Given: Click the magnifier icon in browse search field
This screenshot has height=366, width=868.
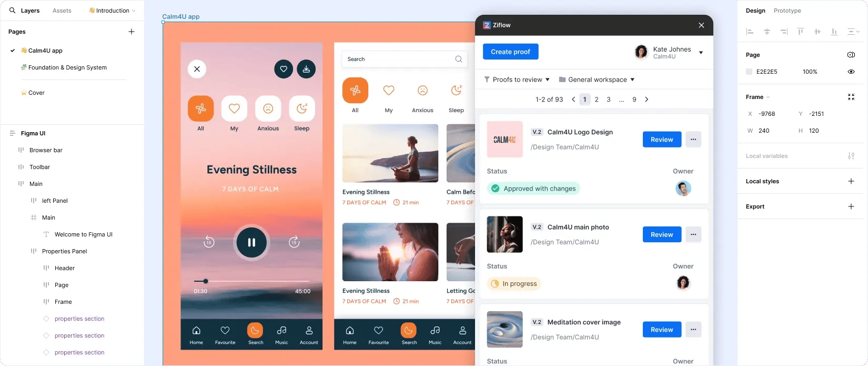Looking at the screenshot, I should pyautogui.click(x=459, y=59).
